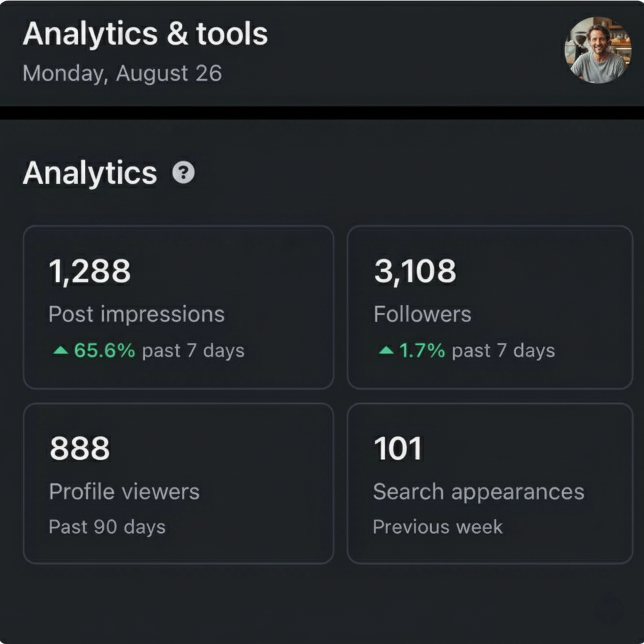Image resolution: width=644 pixels, height=644 pixels.
Task: Click the "Analytics" section heading
Action: click(x=89, y=173)
